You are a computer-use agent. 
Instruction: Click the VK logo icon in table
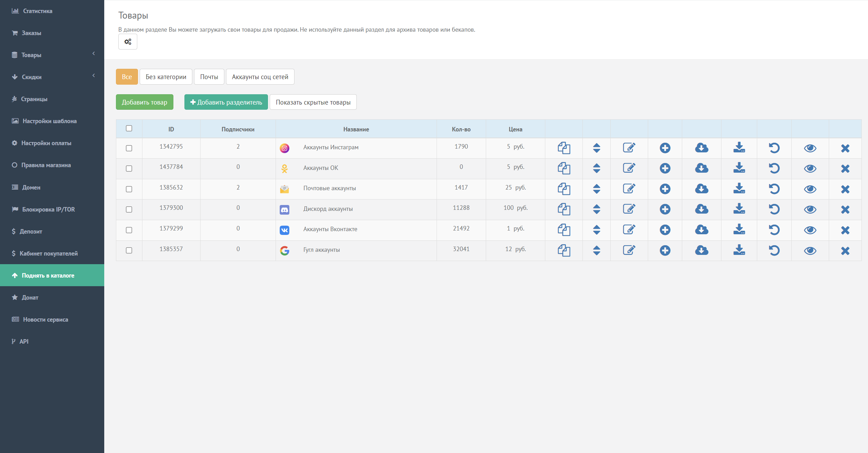click(285, 230)
